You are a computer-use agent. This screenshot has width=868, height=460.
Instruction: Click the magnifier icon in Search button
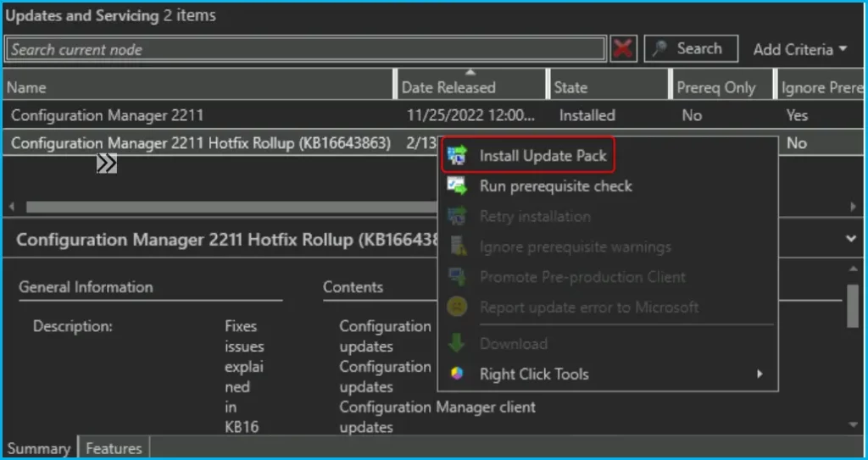pos(659,49)
